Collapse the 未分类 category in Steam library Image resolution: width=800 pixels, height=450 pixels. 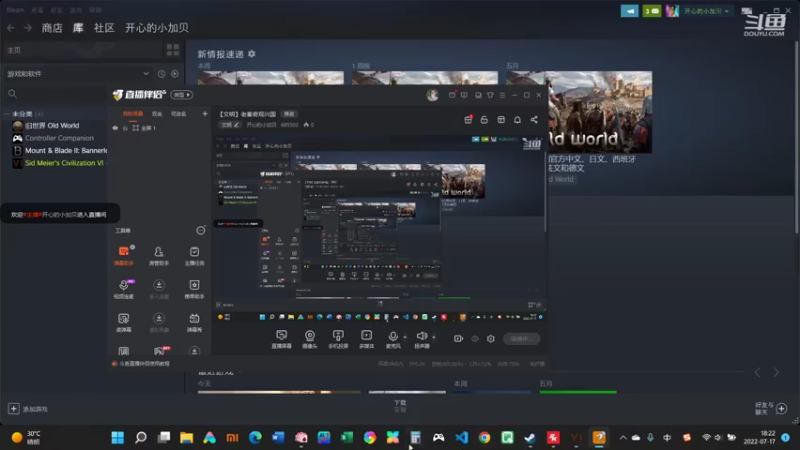coord(8,114)
